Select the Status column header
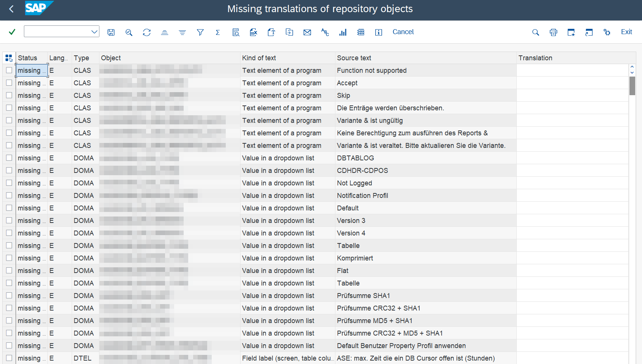The width and height of the screenshot is (642, 364). 32,58
